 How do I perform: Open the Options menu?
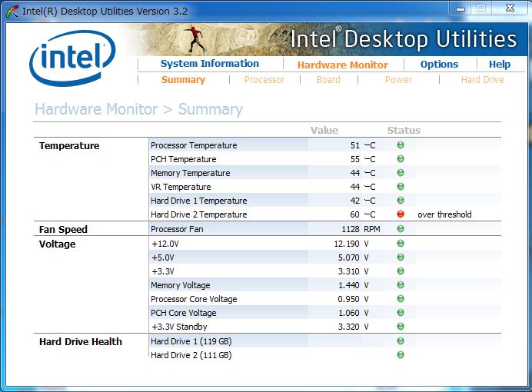440,65
